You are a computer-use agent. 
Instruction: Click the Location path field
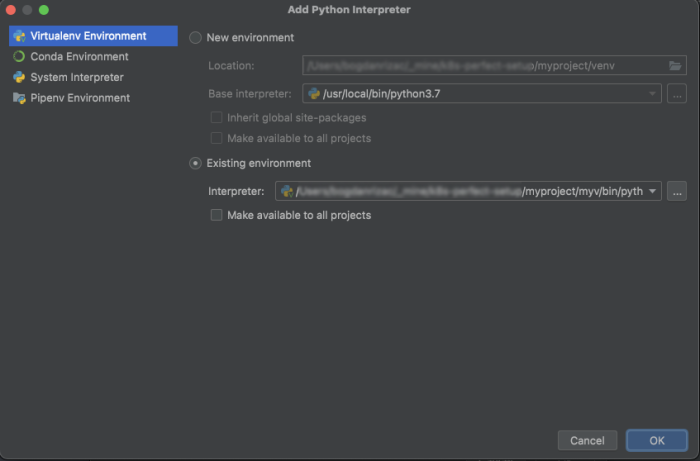pos(494,66)
